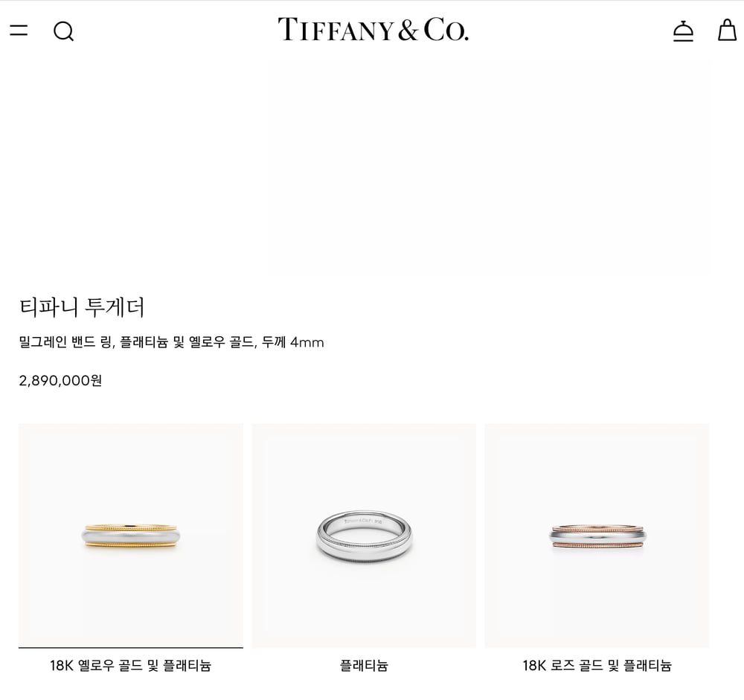Click the 2,890,000원 price

pos(60,380)
